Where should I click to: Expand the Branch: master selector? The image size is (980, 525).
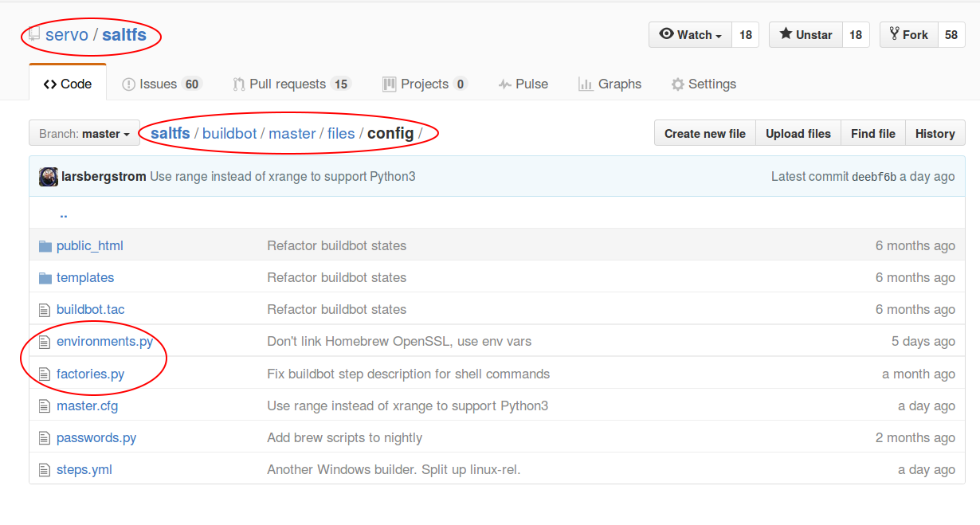[84, 134]
